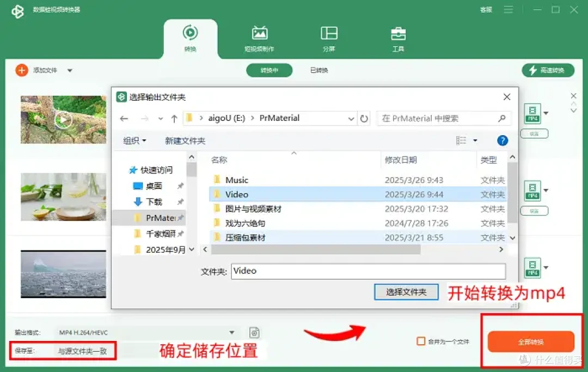Screen dimensions: 588x372
Task: Open the 转换 convert tab
Action: tap(190, 38)
